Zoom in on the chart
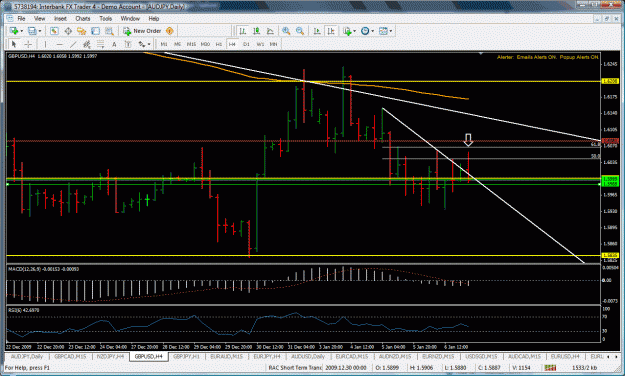The width and height of the screenshot is (625, 376). [x=286, y=31]
